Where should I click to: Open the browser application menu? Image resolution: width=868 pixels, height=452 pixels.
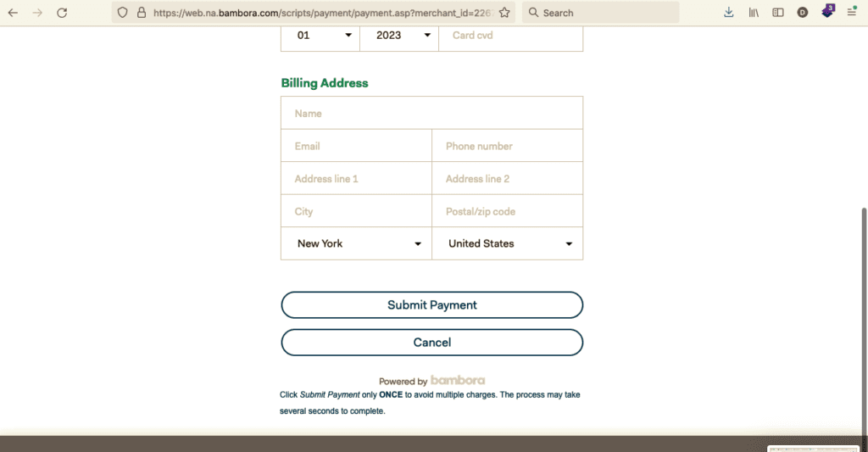tap(851, 12)
